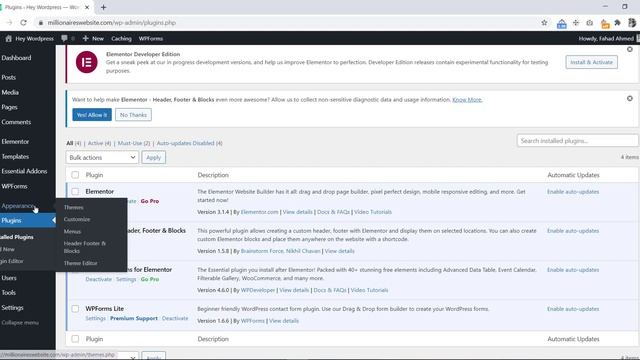Open Media in the sidebar

pyautogui.click(x=10, y=92)
